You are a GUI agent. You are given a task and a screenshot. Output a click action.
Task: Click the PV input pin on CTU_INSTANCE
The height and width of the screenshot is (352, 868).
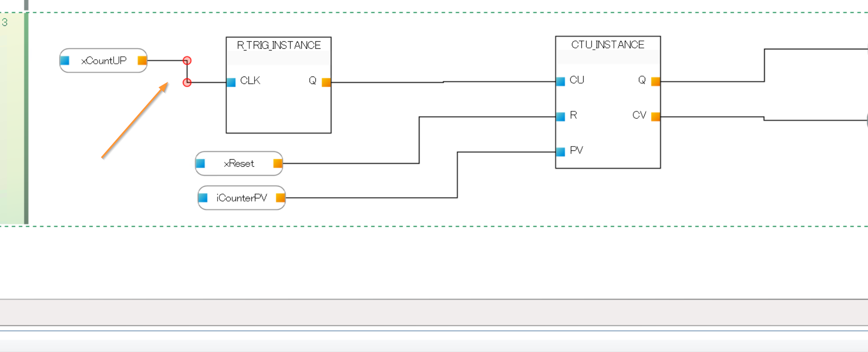point(561,152)
